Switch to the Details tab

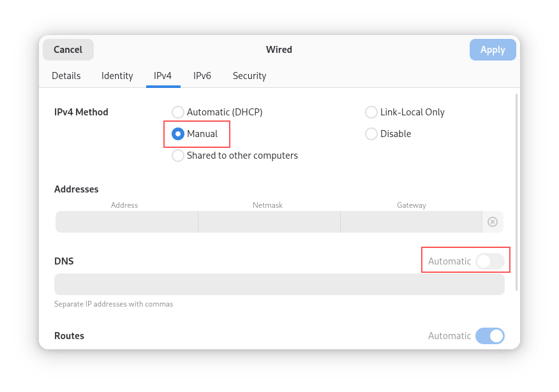click(x=66, y=75)
